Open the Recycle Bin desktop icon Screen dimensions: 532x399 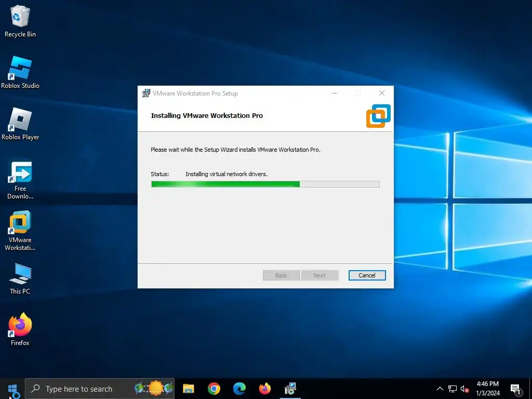click(x=20, y=21)
